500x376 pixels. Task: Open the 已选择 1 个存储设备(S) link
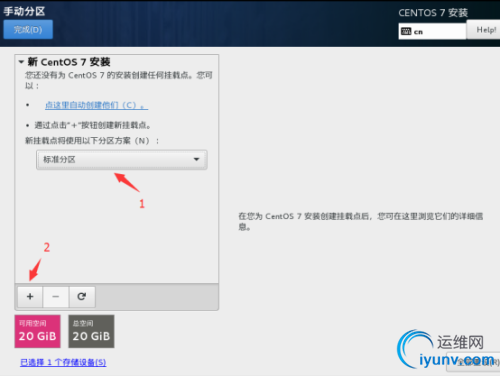63,362
